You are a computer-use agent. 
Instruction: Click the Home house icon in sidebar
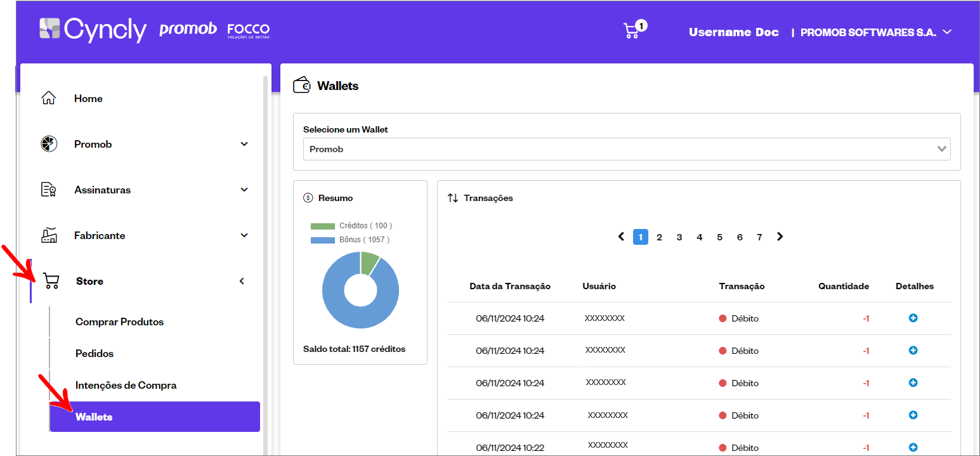48,98
